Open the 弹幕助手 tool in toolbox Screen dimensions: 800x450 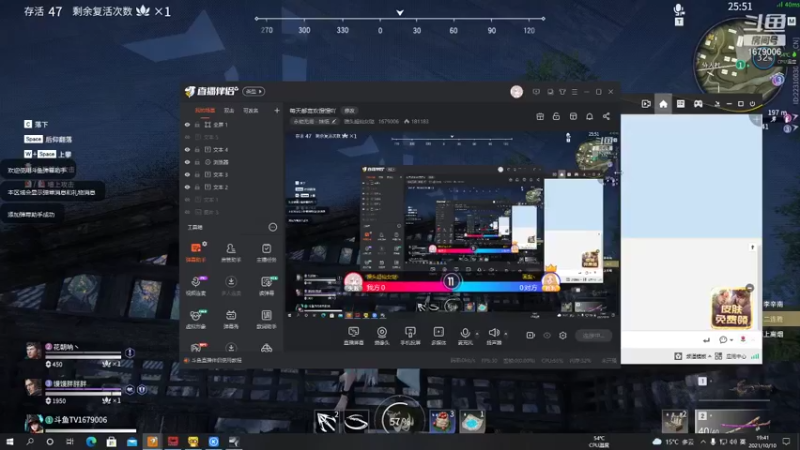[196, 252]
